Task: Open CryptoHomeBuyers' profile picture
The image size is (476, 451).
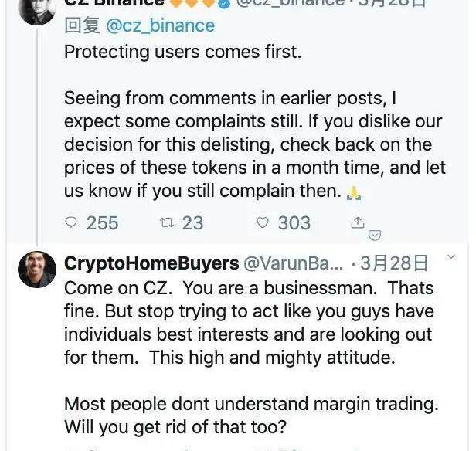Action: click(36, 270)
